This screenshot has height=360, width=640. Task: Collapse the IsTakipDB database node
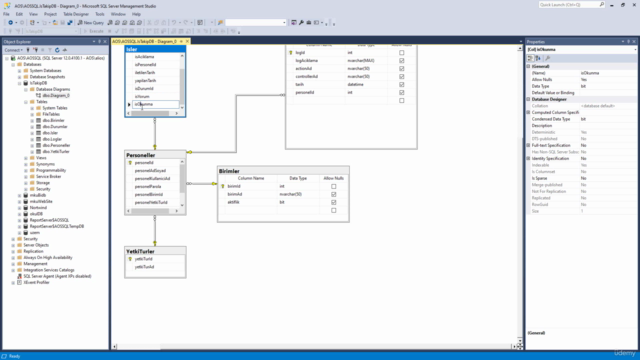[x=19, y=83]
